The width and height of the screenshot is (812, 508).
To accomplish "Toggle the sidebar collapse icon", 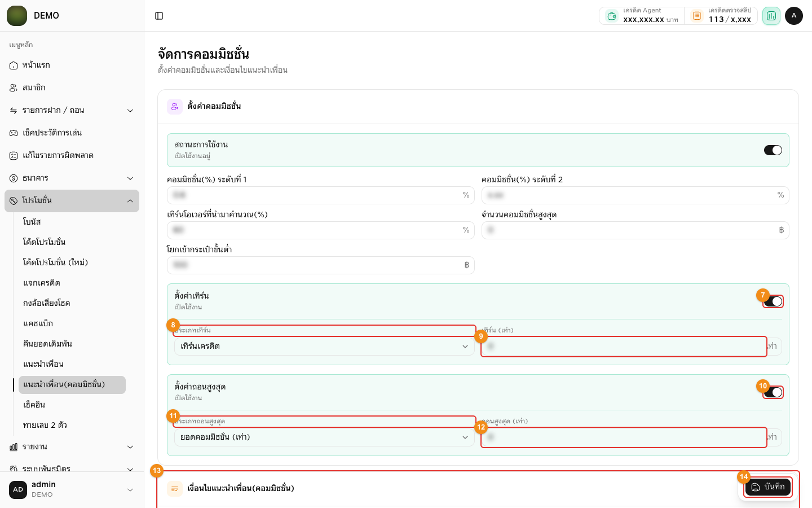I will 159,16.
